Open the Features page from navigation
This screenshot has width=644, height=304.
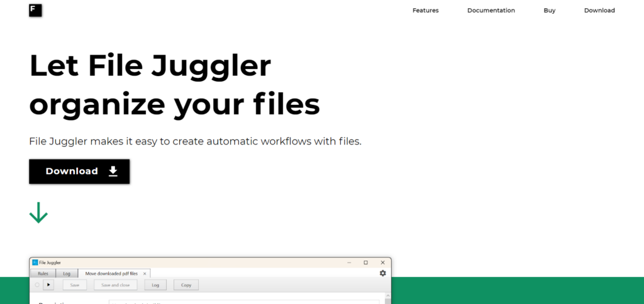tap(426, 11)
